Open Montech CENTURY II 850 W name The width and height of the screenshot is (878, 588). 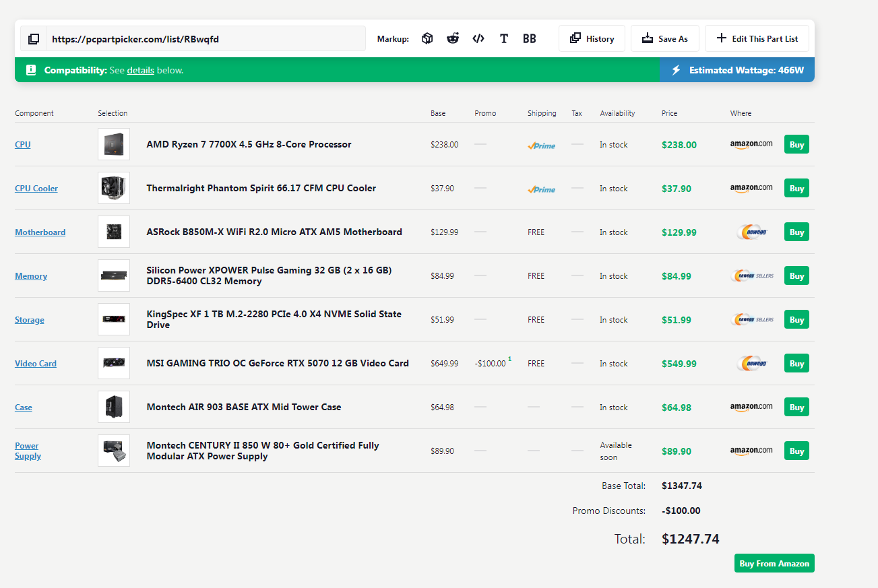263,451
